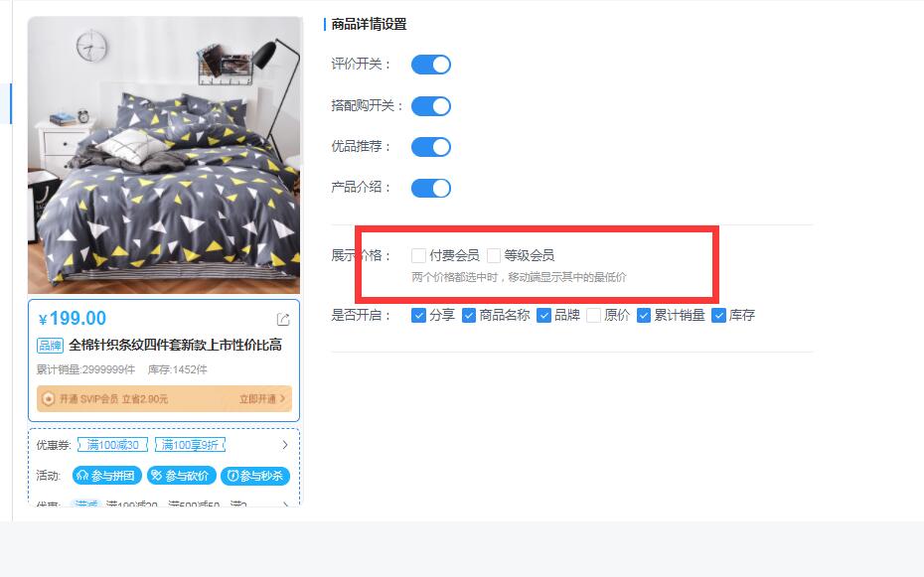Click the share icon beside the price

283,320
